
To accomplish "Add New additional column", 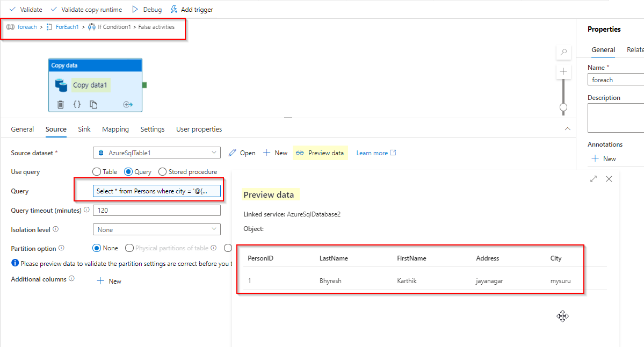I will pos(109,281).
